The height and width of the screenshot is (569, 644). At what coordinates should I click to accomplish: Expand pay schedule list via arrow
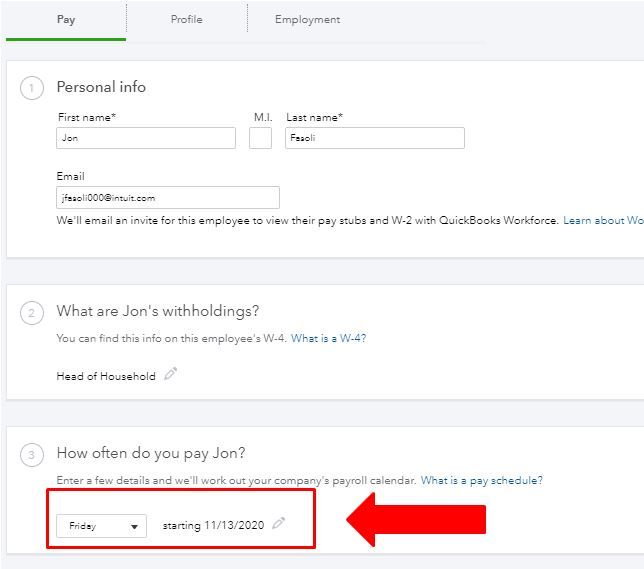click(x=134, y=527)
